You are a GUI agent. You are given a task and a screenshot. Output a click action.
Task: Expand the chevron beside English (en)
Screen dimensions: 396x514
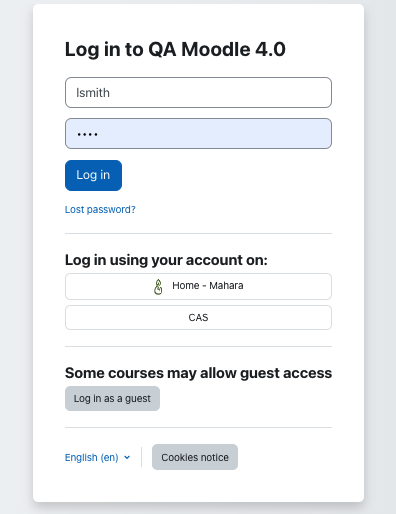127,458
